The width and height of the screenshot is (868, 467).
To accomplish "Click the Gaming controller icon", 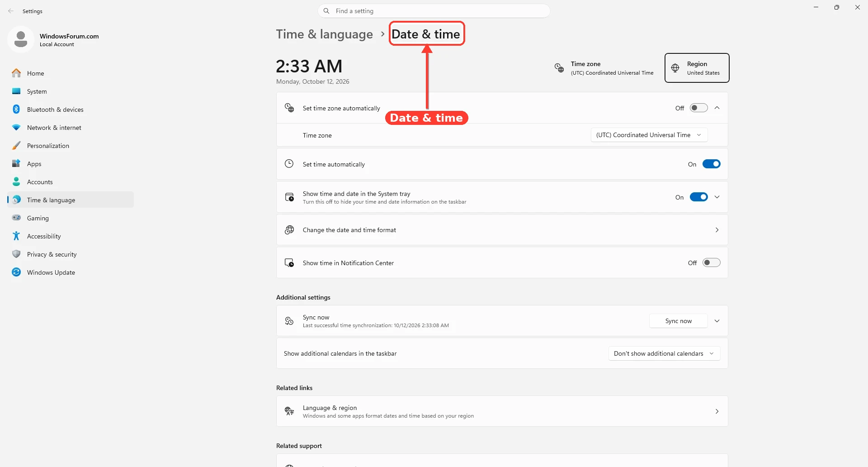I will coord(16,218).
